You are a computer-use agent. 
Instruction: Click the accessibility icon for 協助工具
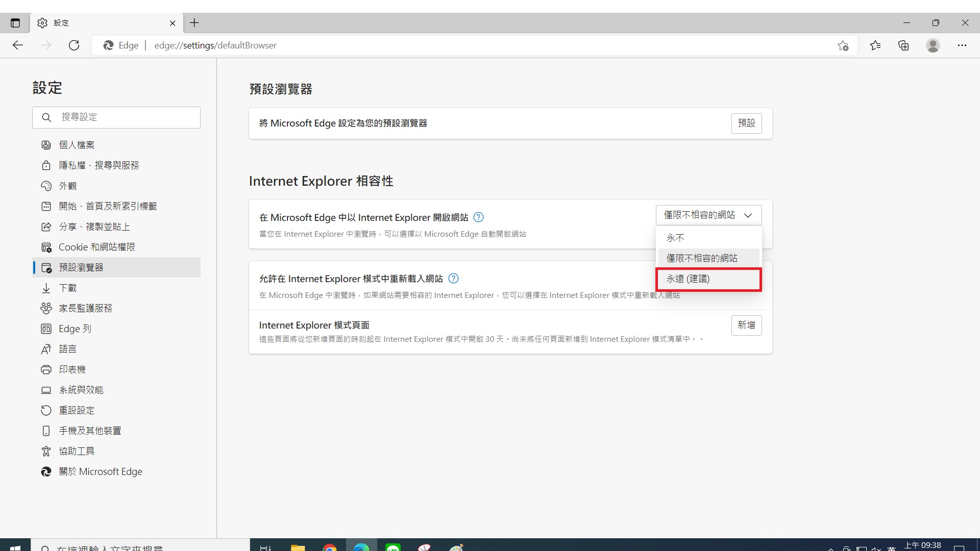pyautogui.click(x=46, y=451)
